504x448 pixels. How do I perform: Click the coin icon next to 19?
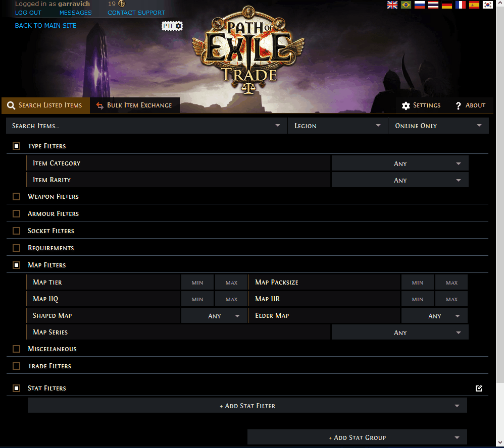pyautogui.click(x=122, y=4)
